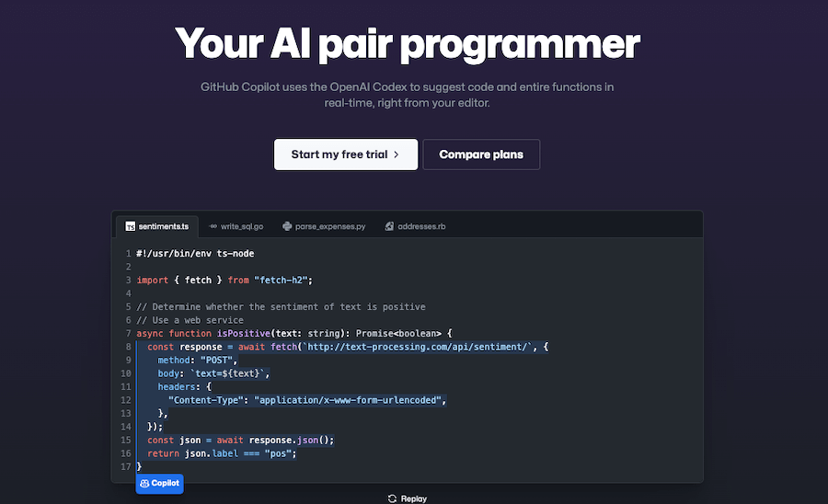Click the 'Your AI pair programmer' heading

pos(408,44)
